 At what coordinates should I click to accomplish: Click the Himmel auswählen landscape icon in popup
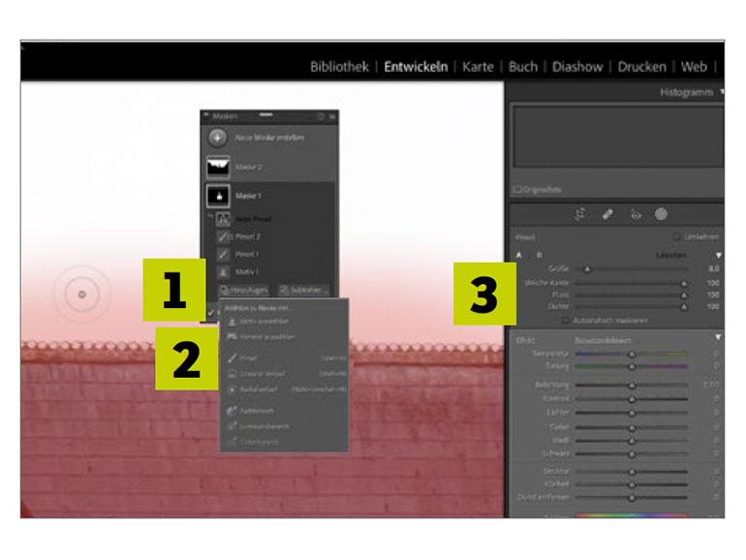coord(233,336)
